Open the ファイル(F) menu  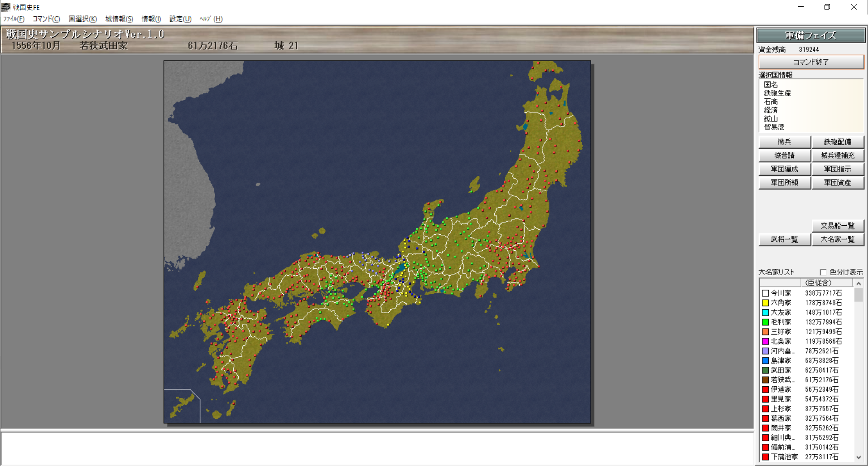tap(14, 19)
